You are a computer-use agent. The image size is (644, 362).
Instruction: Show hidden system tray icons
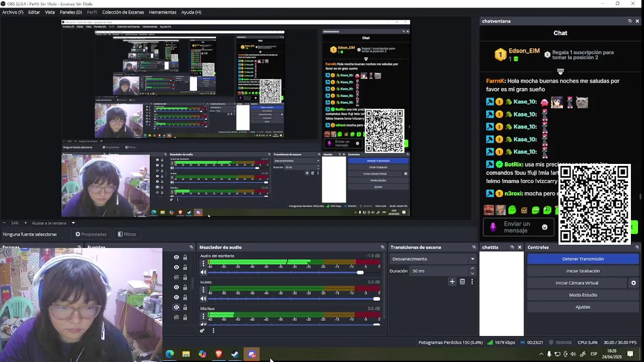click(541, 354)
